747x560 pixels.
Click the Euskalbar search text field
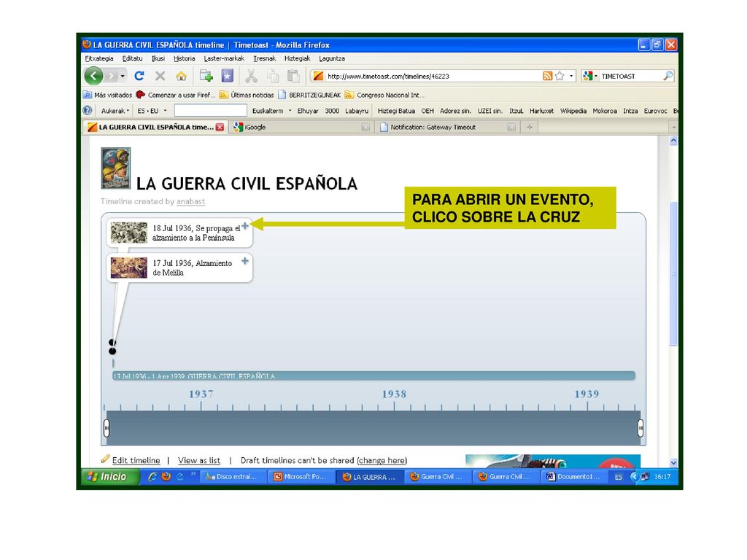(211, 111)
